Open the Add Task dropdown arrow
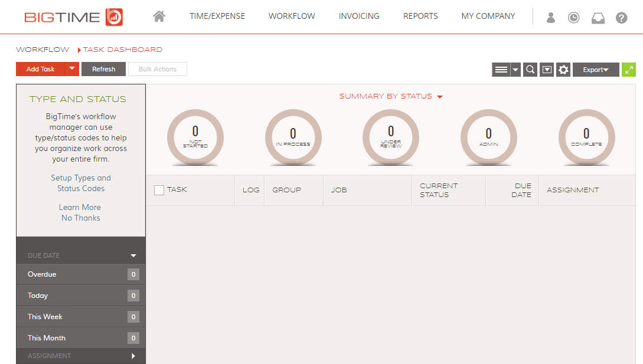This screenshot has height=364, width=643. coord(72,69)
